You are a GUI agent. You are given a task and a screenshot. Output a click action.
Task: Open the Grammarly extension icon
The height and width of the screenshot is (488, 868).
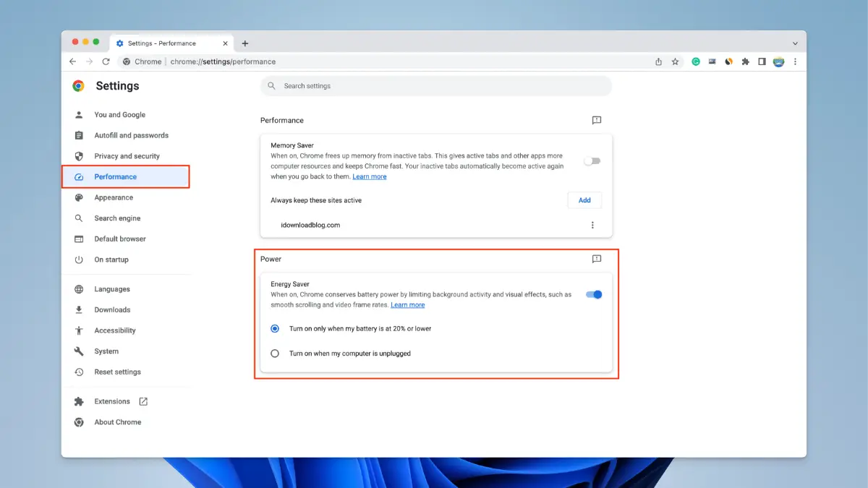(696, 61)
